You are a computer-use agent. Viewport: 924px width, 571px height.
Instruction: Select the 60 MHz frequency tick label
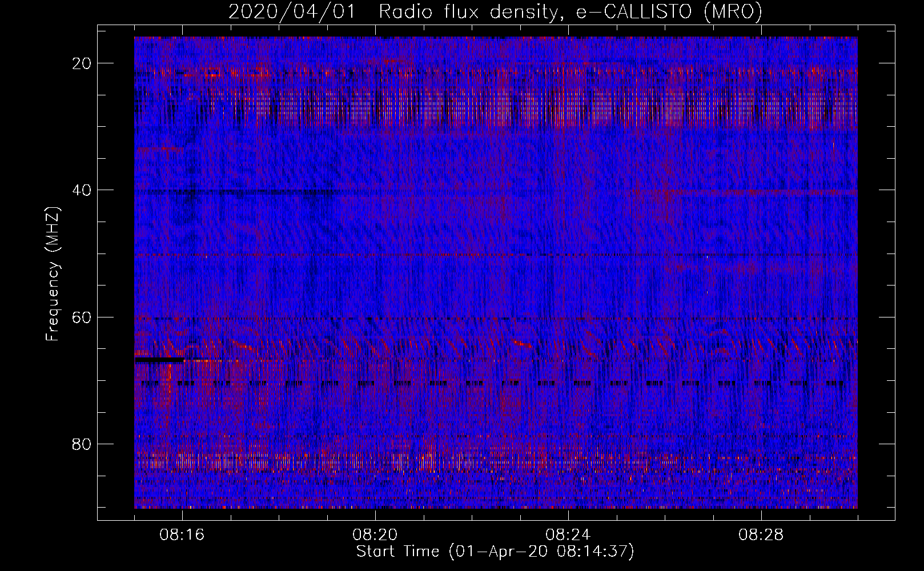click(x=82, y=317)
